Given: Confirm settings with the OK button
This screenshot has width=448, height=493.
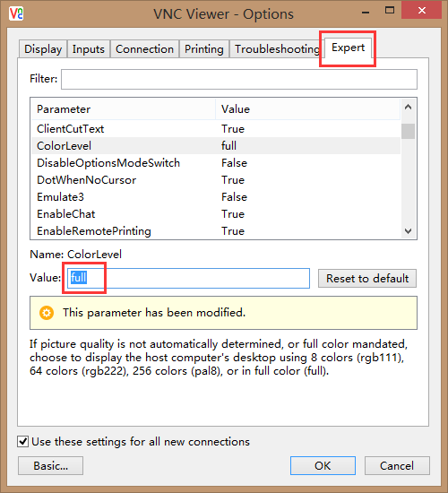Looking at the screenshot, I should coord(323,465).
